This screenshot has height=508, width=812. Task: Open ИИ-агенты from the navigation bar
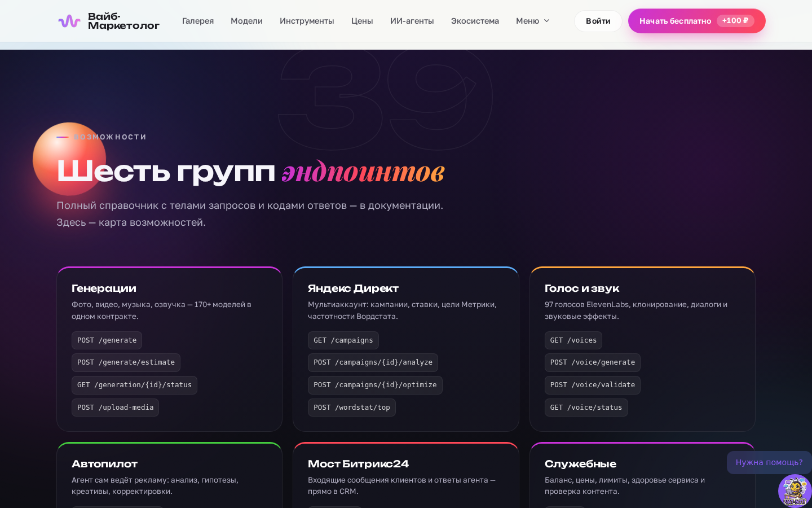412,21
